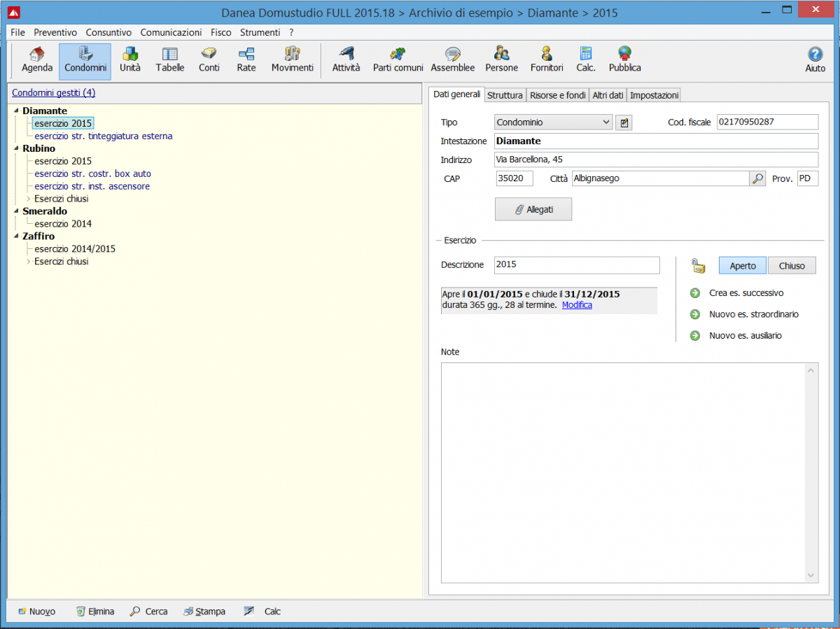Click Nuovo es. straordinario
Image resolution: width=840 pixels, height=629 pixels.
point(754,314)
